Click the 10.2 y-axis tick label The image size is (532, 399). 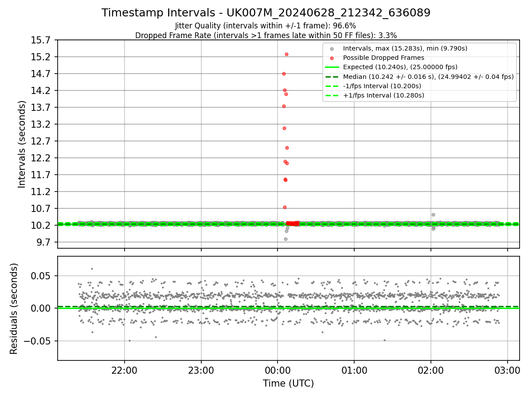[x=40, y=226]
